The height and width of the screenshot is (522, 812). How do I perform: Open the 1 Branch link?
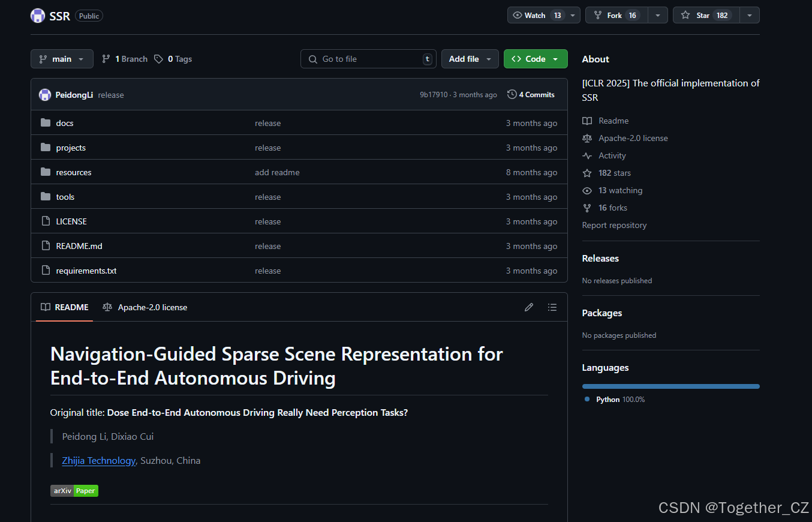(125, 59)
